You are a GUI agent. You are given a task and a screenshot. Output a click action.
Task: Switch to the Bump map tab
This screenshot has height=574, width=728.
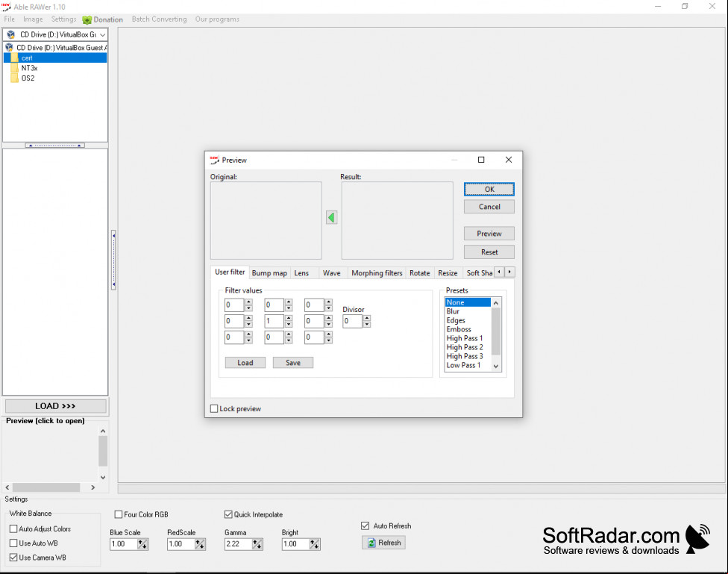click(269, 273)
